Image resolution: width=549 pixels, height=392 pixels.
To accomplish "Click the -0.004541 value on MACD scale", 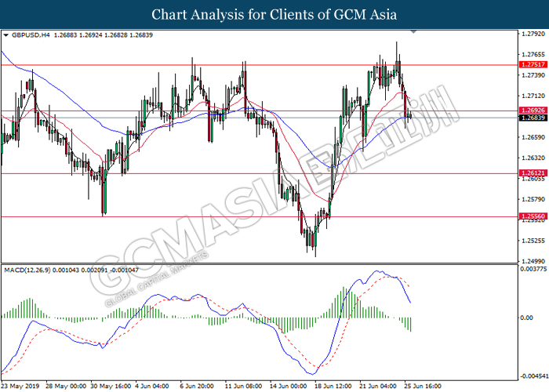I will tap(531, 376).
